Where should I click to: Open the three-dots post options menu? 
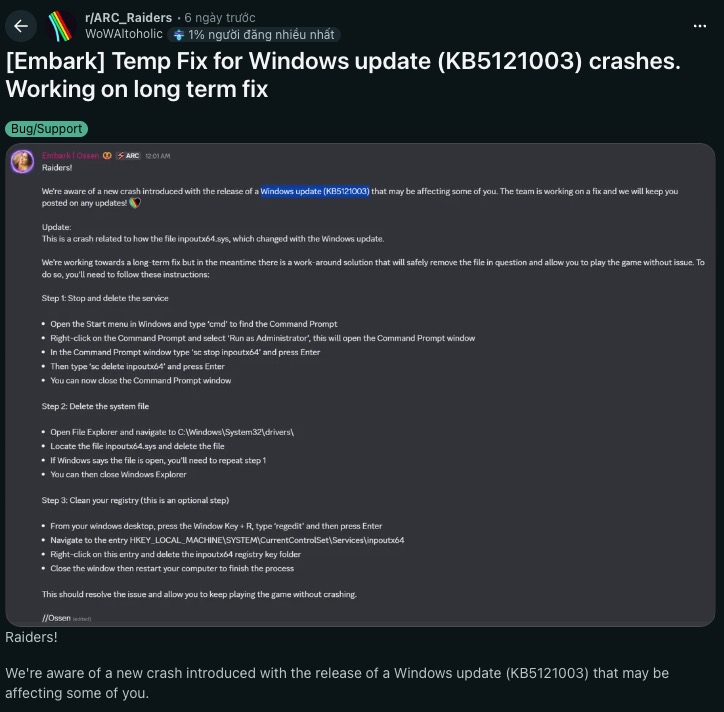(700, 26)
